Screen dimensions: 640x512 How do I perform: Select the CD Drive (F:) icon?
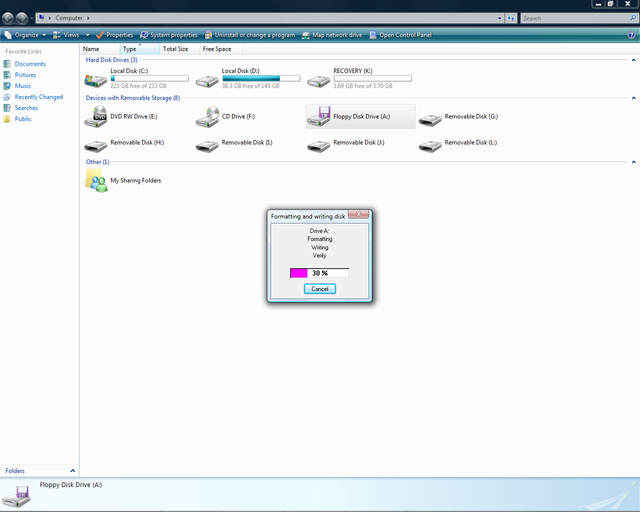coord(208,118)
